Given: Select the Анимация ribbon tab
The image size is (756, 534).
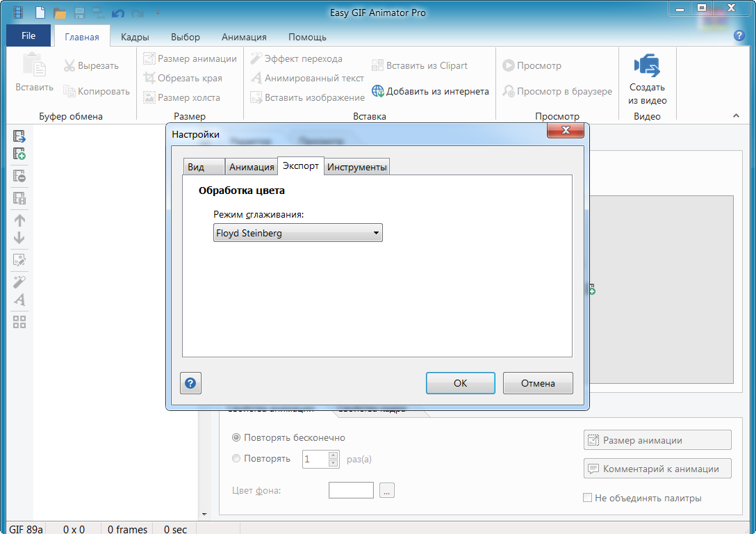Looking at the screenshot, I should [244, 37].
